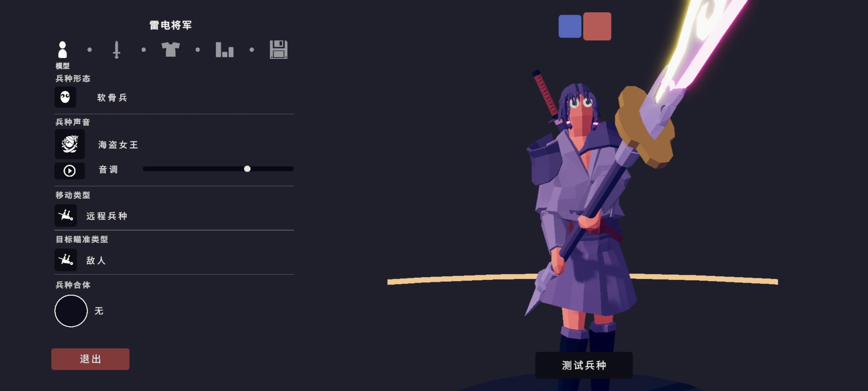Image resolution: width=868 pixels, height=391 pixels.
Task: Click the 退出 exit button
Action: (90, 359)
